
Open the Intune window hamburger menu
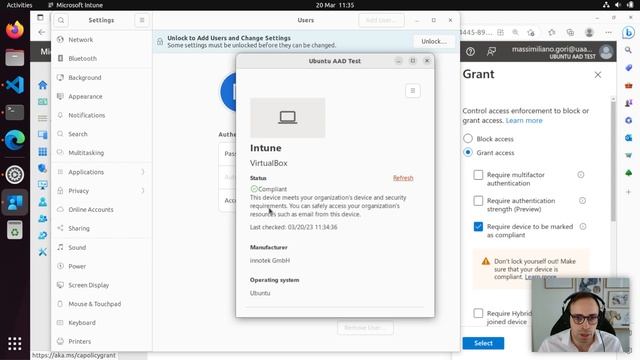tap(413, 91)
